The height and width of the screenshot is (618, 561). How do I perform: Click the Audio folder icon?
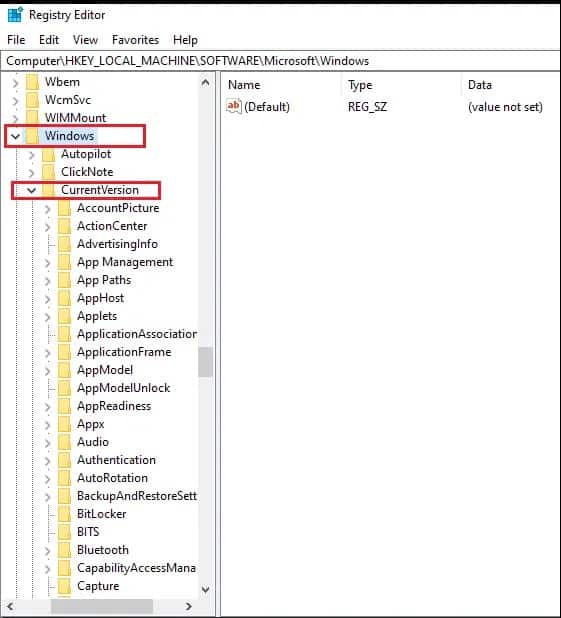[x=65, y=442]
